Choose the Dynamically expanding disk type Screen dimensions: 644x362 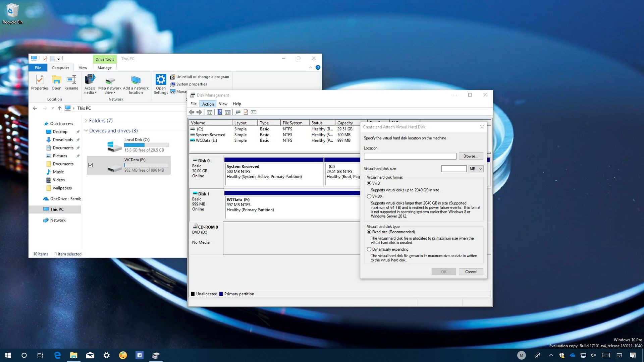click(369, 249)
